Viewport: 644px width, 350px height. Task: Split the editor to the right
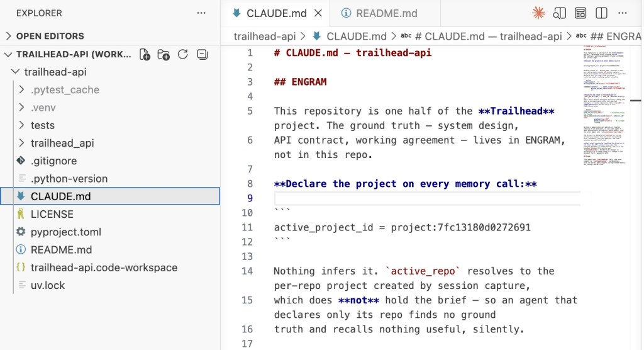[x=601, y=13]
